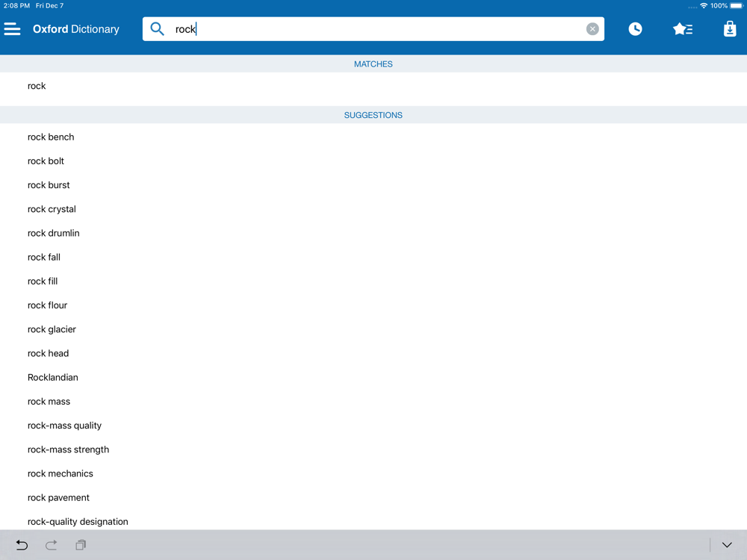Image resolution: width=747 pixels, height=560 pixels.
Task: Tap the magnifier search icon
Action: click(x=157, y=29)
